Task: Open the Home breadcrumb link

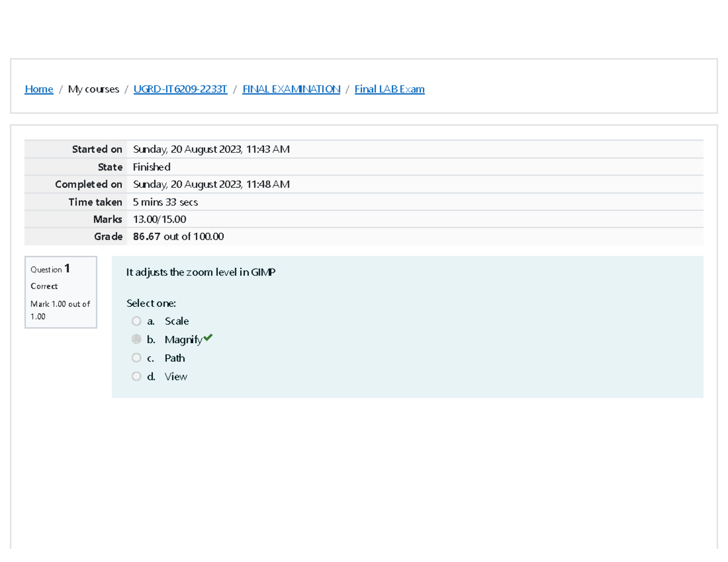Action: (x=39, y=89)
